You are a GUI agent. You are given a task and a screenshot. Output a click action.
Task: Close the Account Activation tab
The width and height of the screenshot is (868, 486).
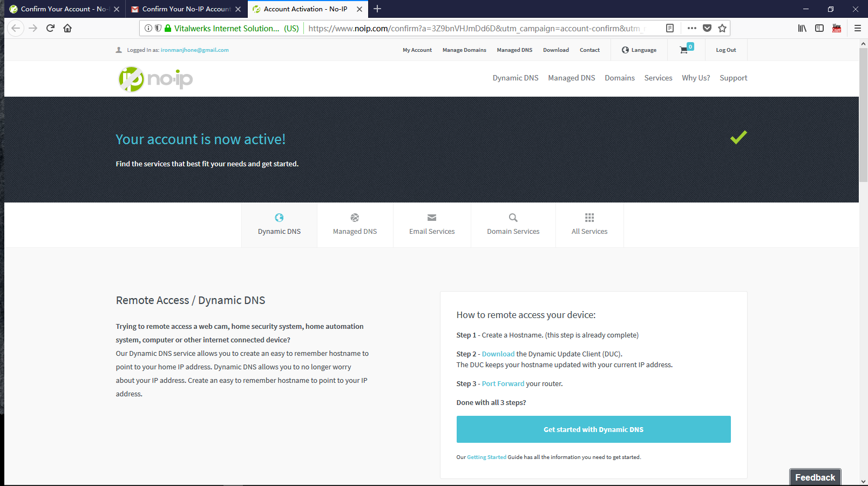point(360,9)
